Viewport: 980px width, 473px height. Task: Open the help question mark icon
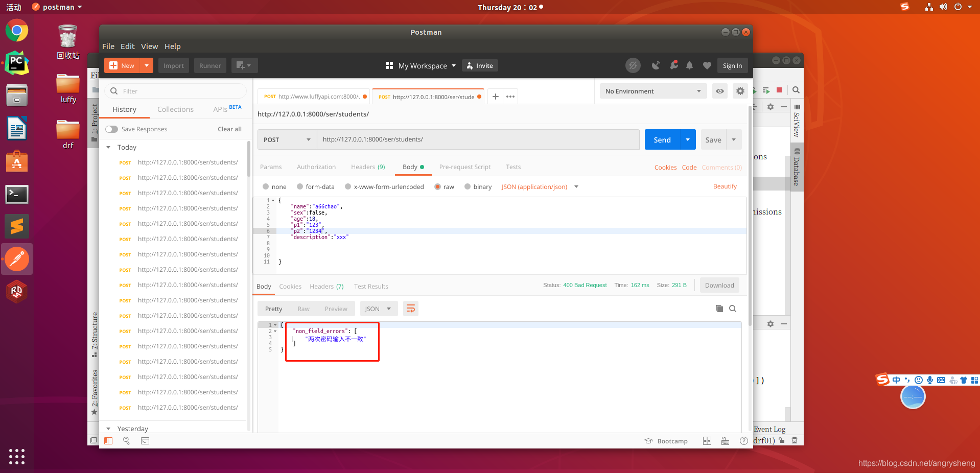(744, 441)
